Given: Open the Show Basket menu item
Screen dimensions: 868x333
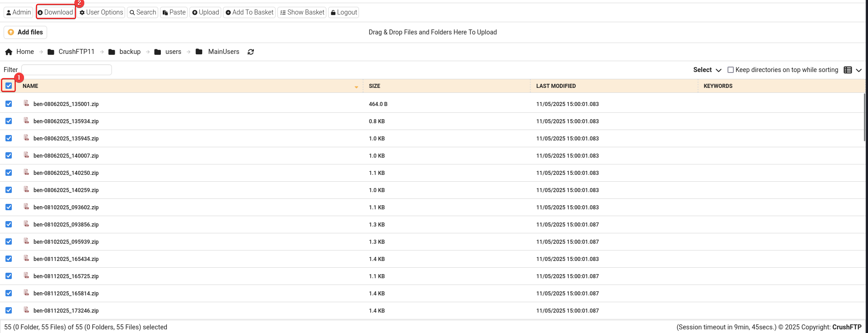Looking at the screenshot, I should (302, 12).
